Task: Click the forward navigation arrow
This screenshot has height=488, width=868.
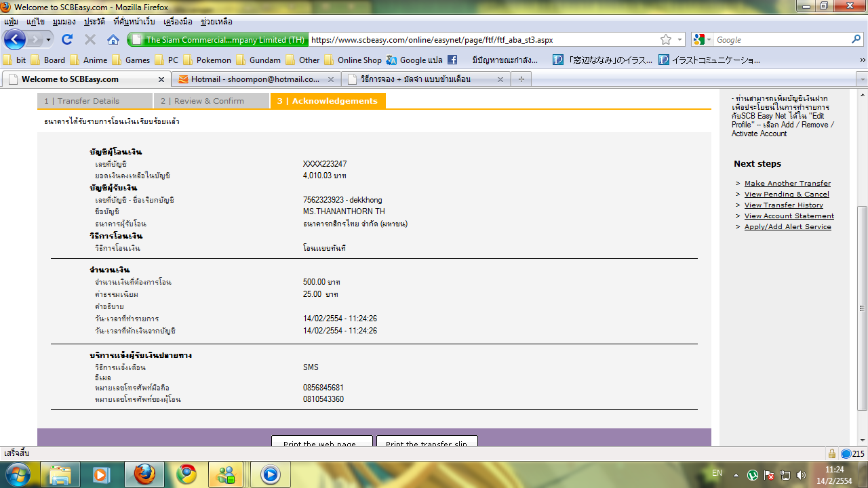Action: pos(35,40)
